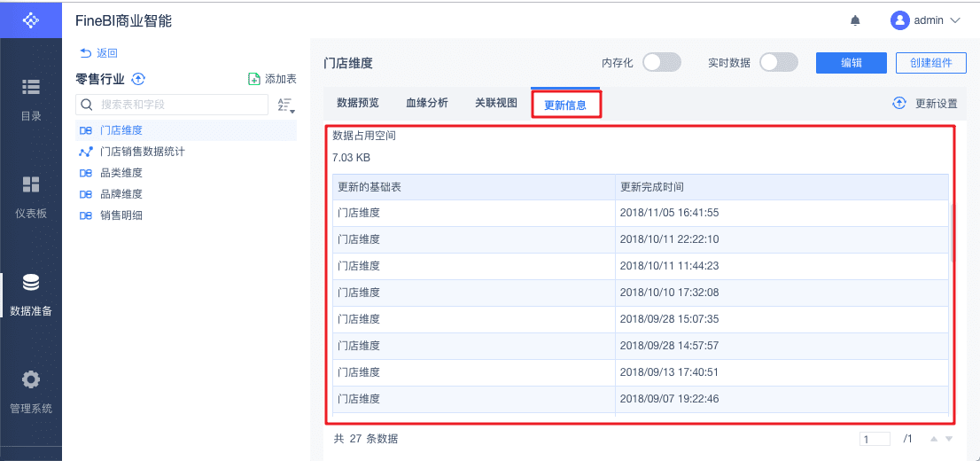Toggle the 内存化 switch

coord(661,62)
